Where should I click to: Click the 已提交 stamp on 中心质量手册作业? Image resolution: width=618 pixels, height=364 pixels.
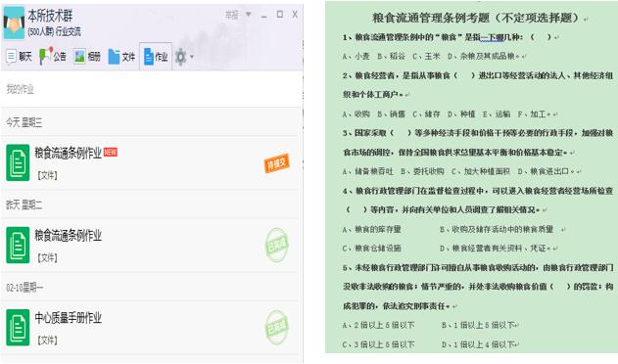point(277,328)
